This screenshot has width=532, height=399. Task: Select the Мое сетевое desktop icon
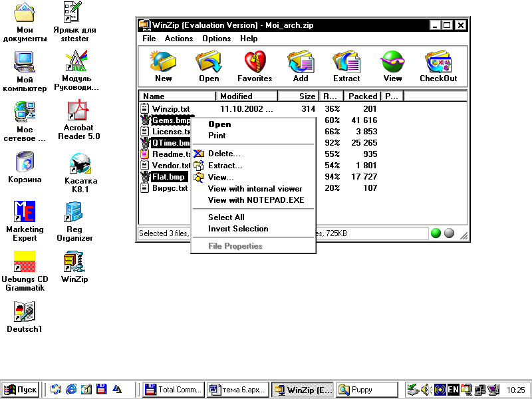[x=25, y=121]
